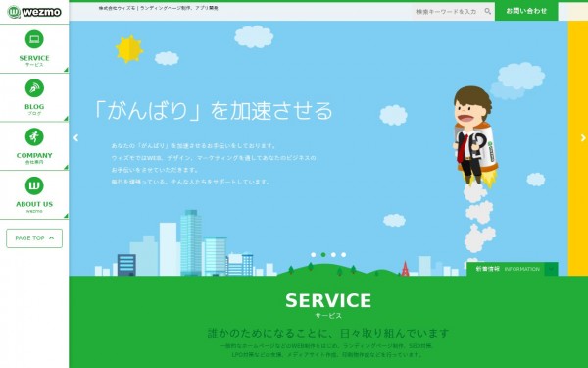
Task: Select the fourth slider dot
Action: click(344, 254)
